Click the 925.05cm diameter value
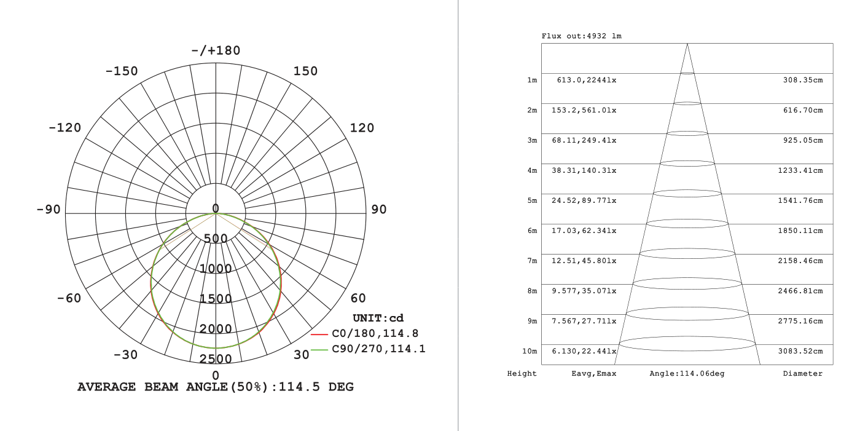 803,140
